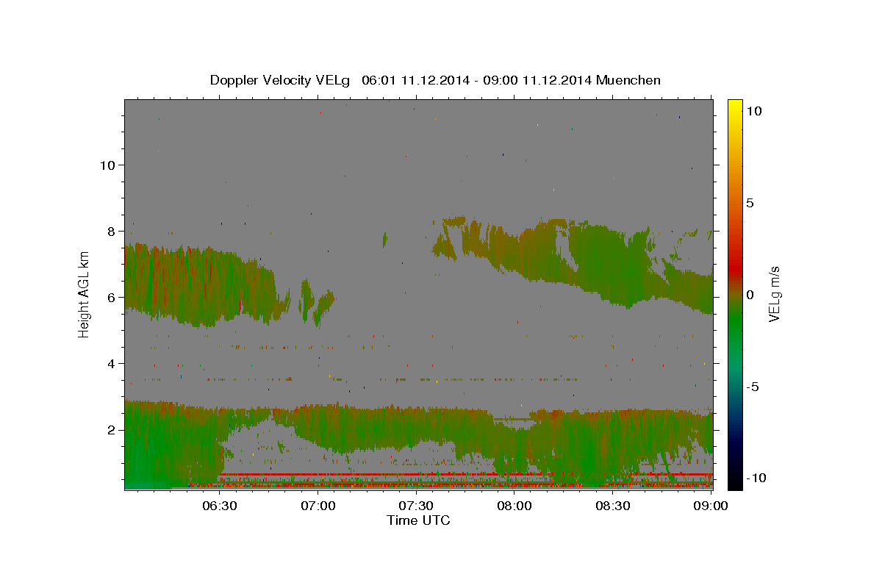Click the plot title 'Doppler Velocity VELg'
The width and height of the screenshot is (882, 588).
pyautogui.click(x=280, y=80)
